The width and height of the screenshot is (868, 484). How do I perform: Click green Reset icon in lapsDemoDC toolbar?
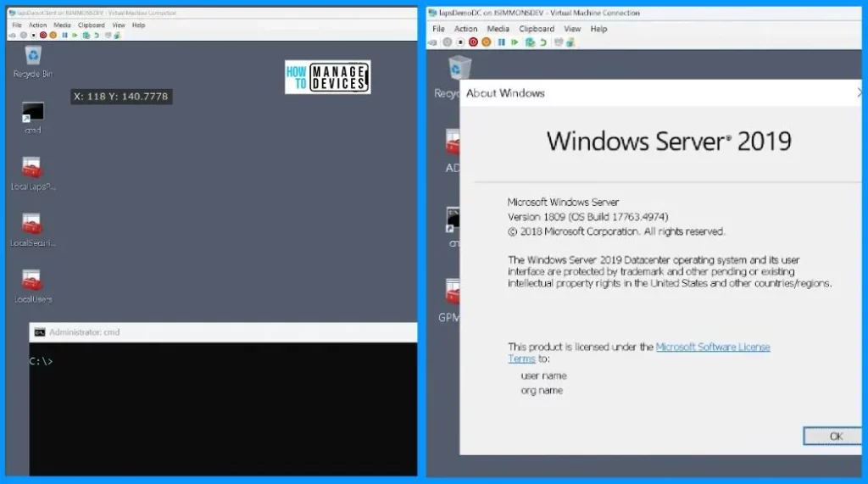(x=515, y=42)
